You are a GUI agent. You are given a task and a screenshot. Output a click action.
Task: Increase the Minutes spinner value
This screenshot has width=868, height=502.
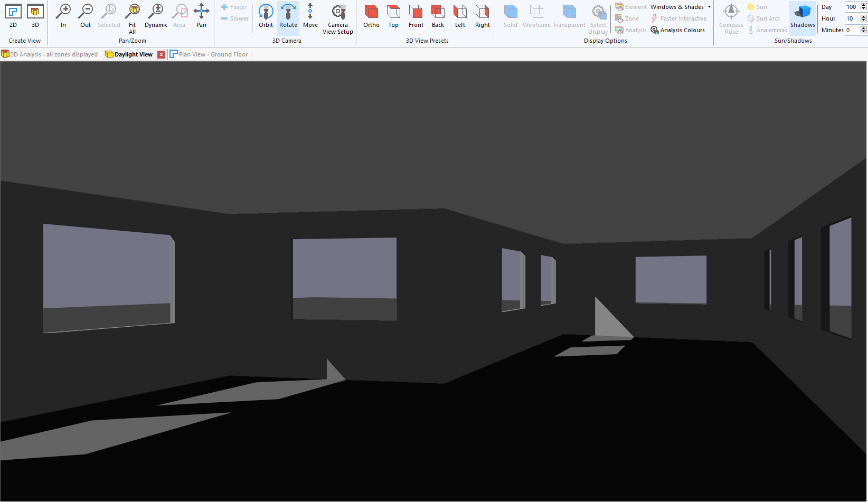(x=863, y=28)
